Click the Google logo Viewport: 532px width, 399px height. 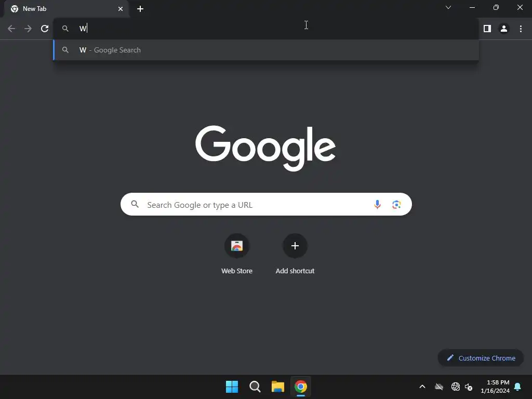click(x=265, y=148)
